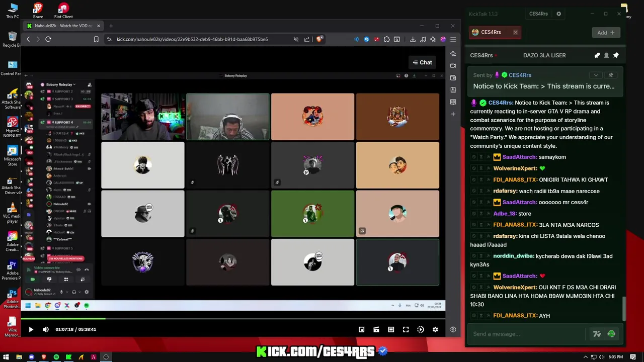Enter fullscreen in the VOD player
The width and height of the screenshot is (644, 362).
pos(406,329)
